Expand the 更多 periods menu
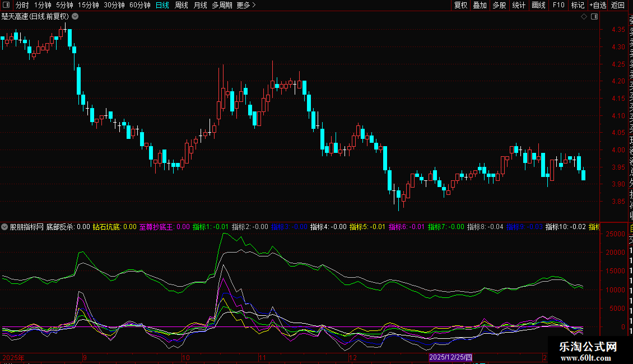This screenshot has width=633, height=364. coord(246,6)
